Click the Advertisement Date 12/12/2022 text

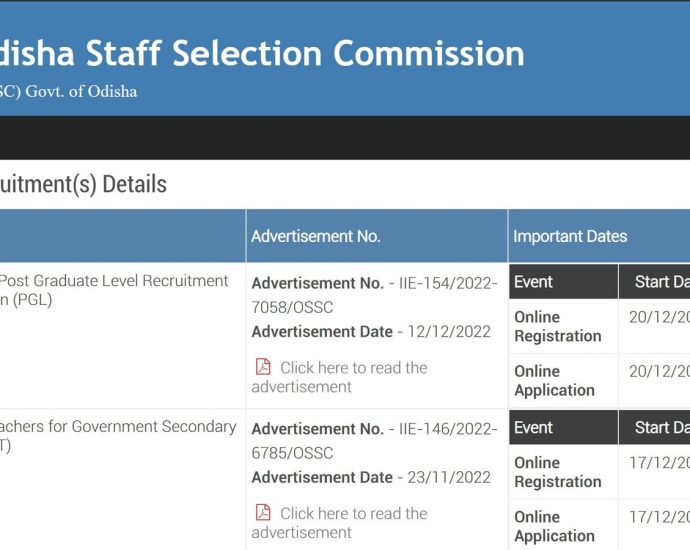click(371, 332)
